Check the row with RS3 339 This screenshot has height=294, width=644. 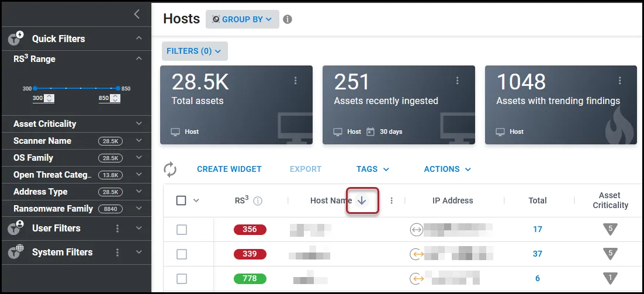click(x=182, y=254)
